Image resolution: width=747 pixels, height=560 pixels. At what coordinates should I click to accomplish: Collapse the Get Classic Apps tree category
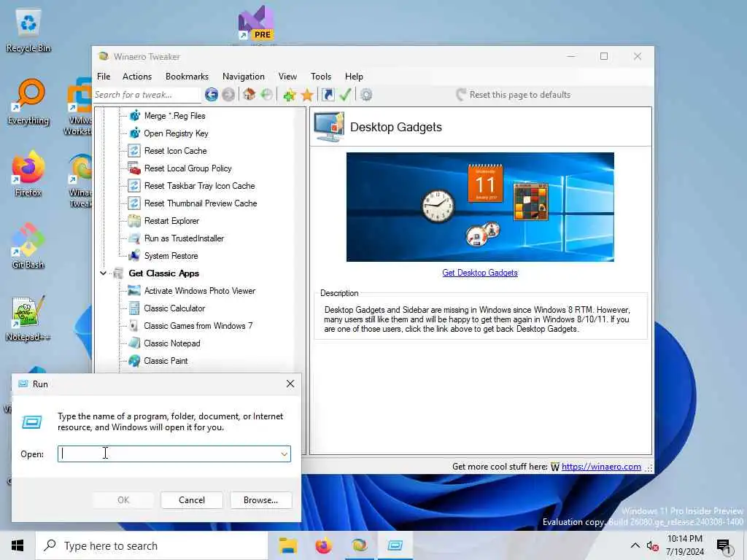point(104,273)
